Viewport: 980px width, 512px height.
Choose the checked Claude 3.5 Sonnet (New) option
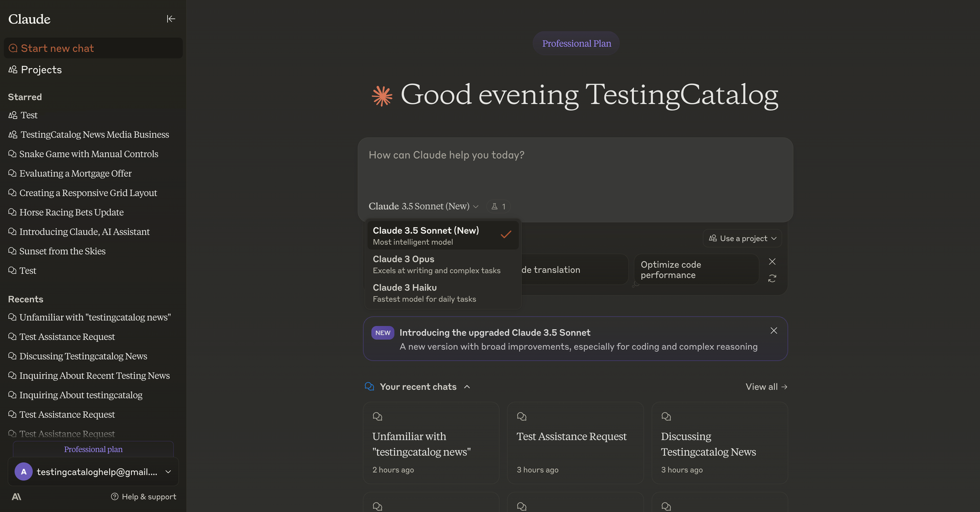pyautogui.click(x=443, y=236)
